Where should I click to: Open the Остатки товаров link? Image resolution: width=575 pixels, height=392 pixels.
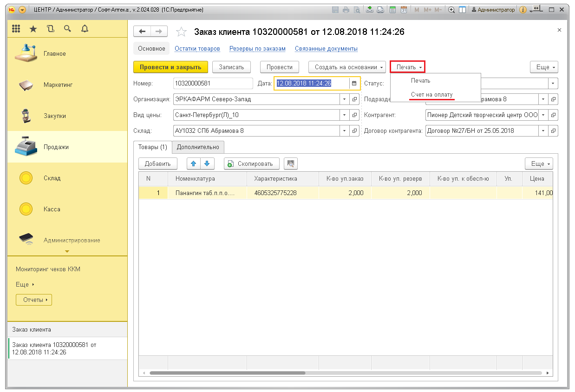(197, 49)
